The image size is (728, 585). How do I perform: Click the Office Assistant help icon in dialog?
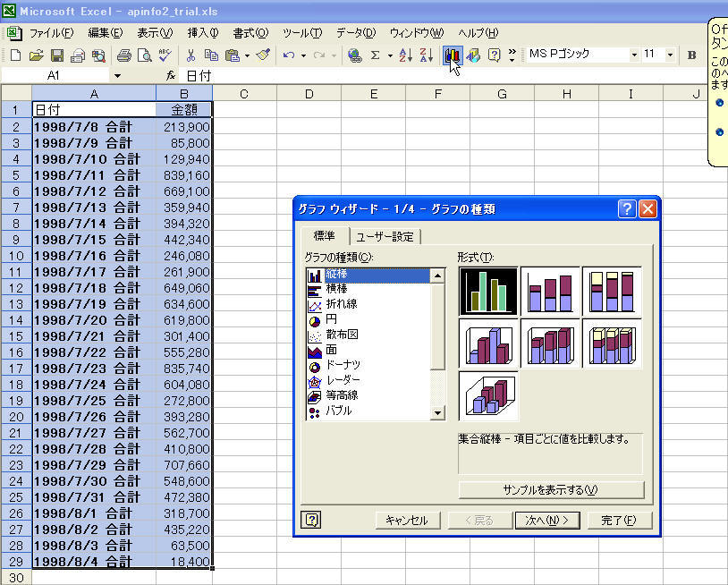(x=312, y=520)
